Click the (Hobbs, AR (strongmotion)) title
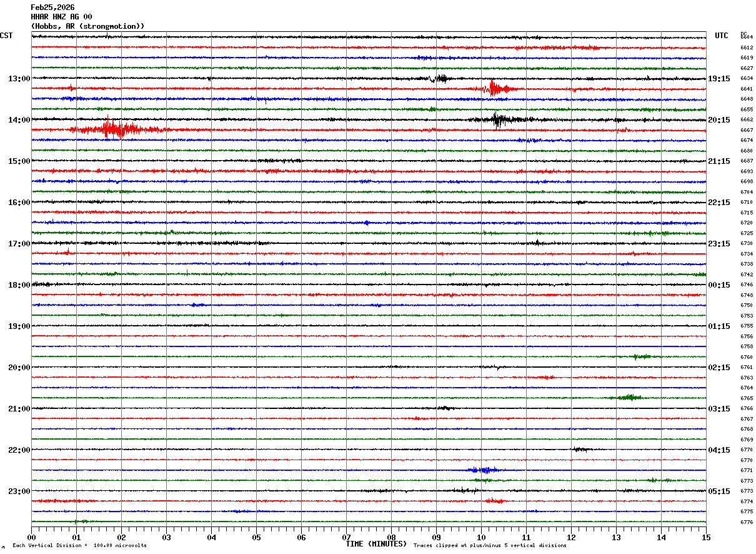 click(x=87, y=26)
